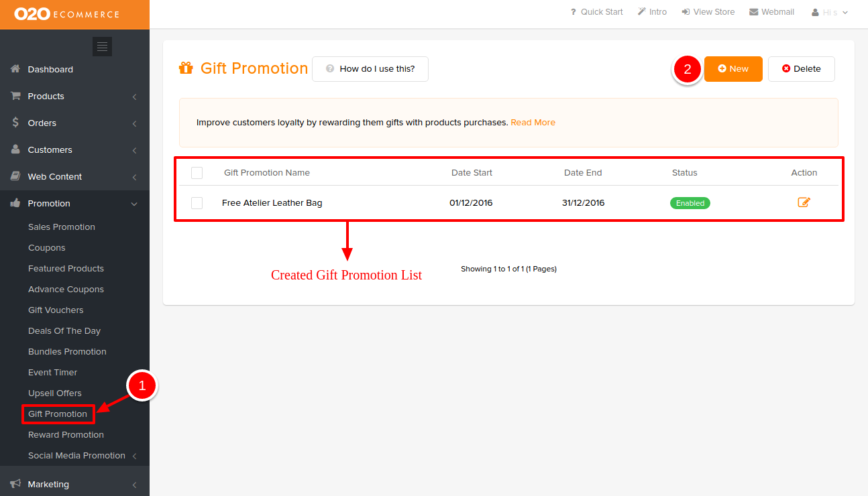Click the Dashboard home icon
Screen dimensions: 868x496
click(x=15, y=69)
